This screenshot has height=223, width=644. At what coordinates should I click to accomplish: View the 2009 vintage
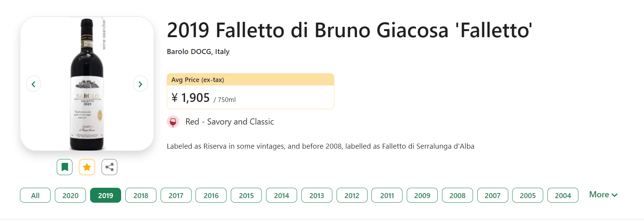point(422,195)
